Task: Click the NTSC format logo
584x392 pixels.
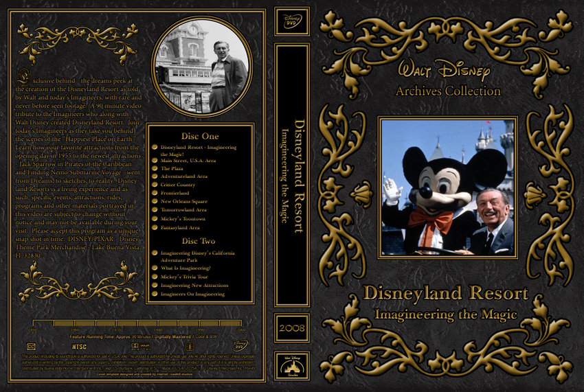Action: pos(79,347)
